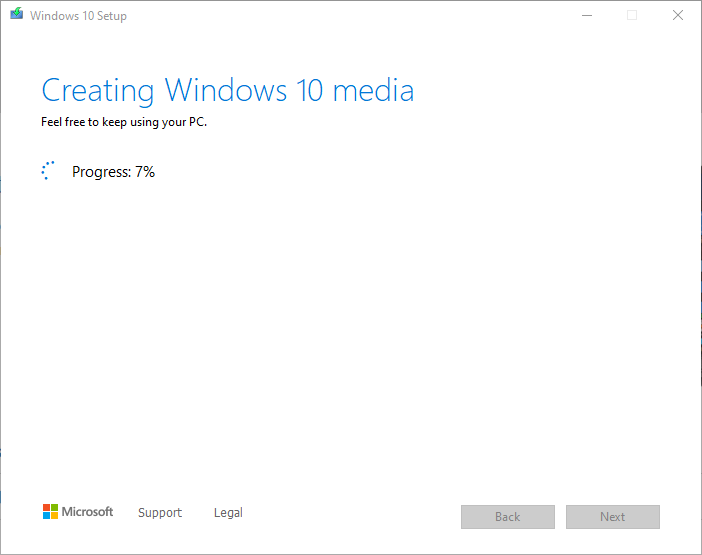Click the four-color Microsoft logo squares
The width and height of the screenshot is (702, 555).
50,512
